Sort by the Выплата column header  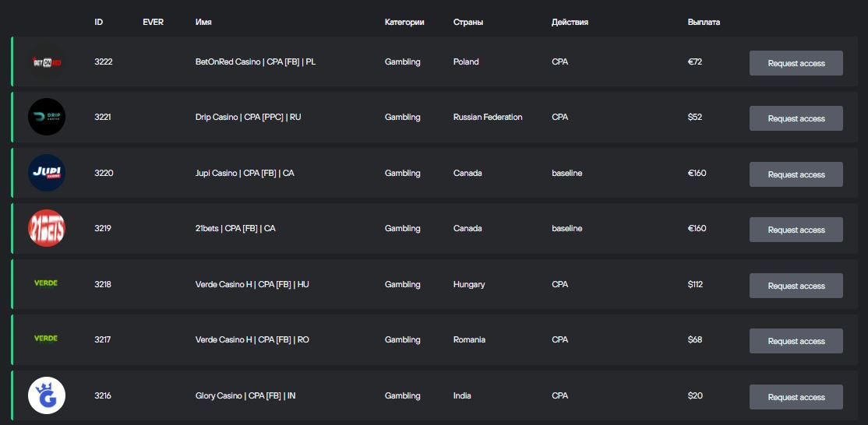coord(704,22)
